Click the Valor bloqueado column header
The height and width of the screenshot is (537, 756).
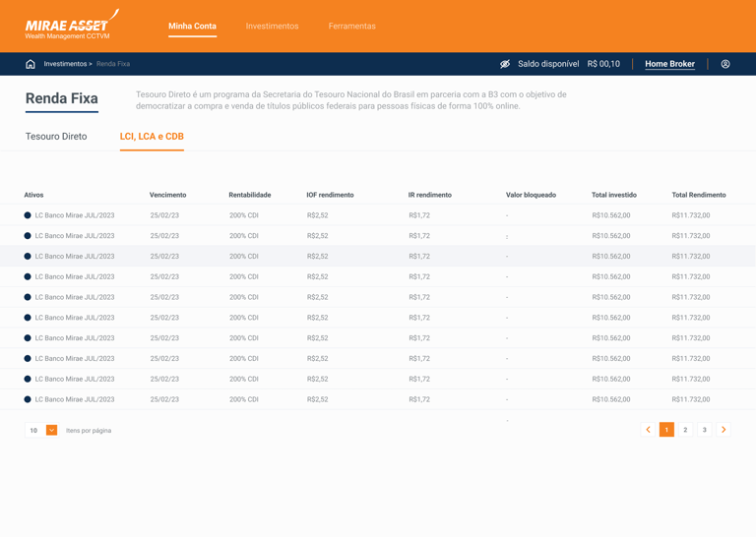(x=531, y=195)
